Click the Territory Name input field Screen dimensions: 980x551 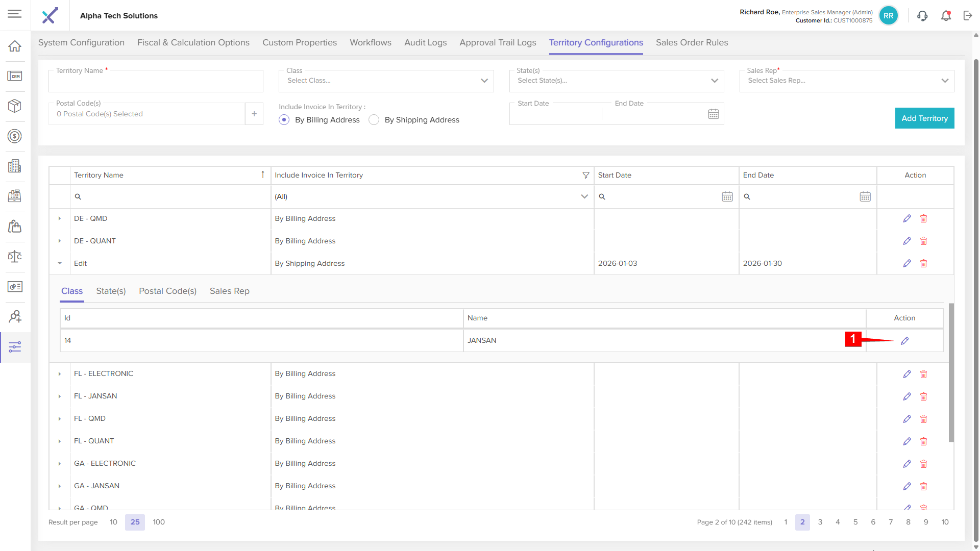pyautogui.click(x=156, y=82)
